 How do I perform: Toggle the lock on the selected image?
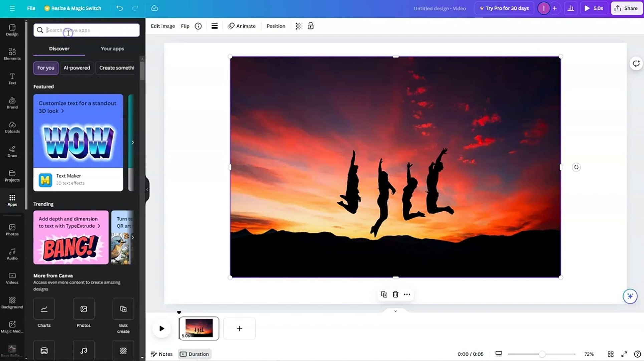point(311,26)
